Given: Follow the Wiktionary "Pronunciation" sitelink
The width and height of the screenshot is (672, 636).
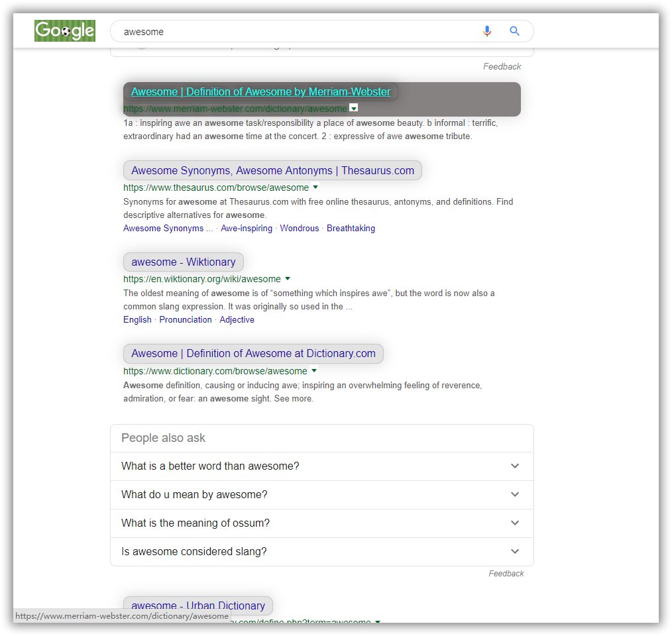Looking at the screenshot, I should coord(186,320).
